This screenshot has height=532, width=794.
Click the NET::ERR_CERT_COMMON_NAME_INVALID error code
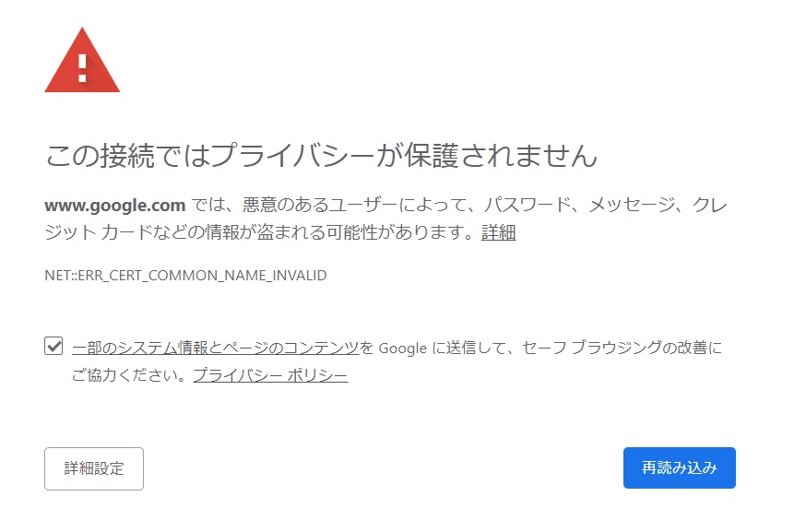[x=186, y=276]
